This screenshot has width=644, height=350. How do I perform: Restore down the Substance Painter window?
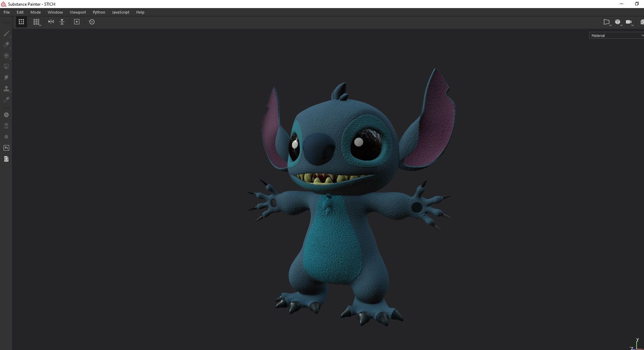tap(637, 4)
